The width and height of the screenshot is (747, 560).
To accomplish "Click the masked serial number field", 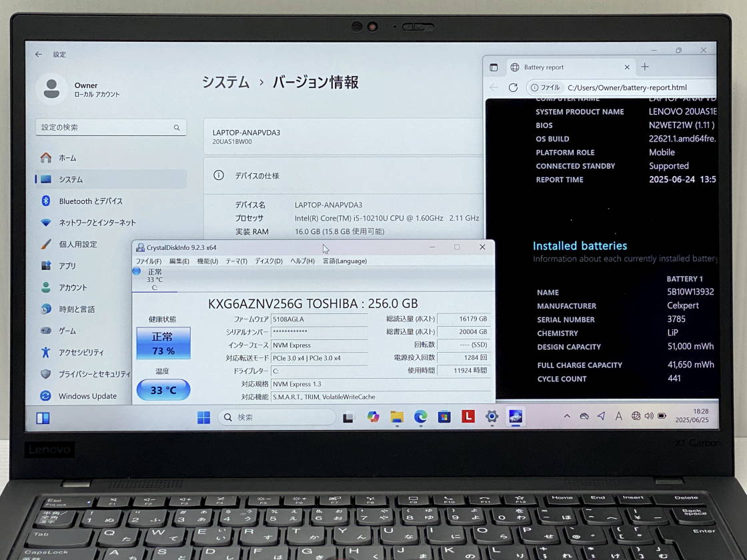I will pyautogui.click(x=319, y=332).
